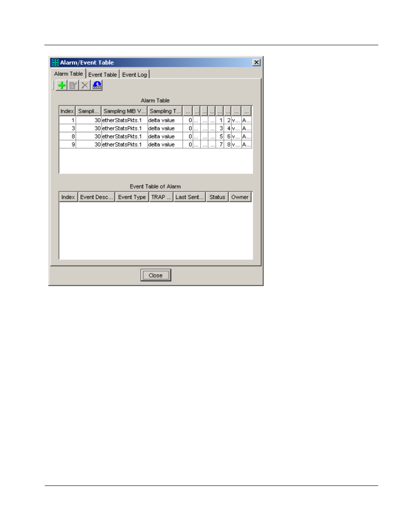Click the Delete alarm X icon
This screenshot has width=411, height=532.
click(x=85, y=85)
